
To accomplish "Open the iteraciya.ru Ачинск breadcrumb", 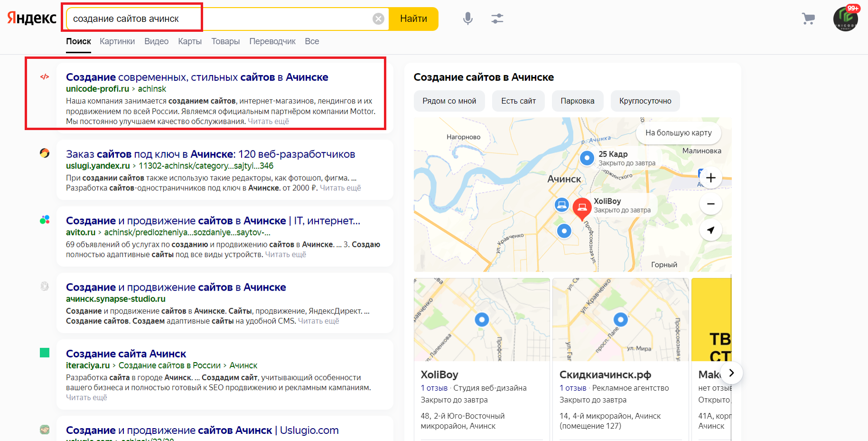I will pyautogui.click(x=243, y=366).
